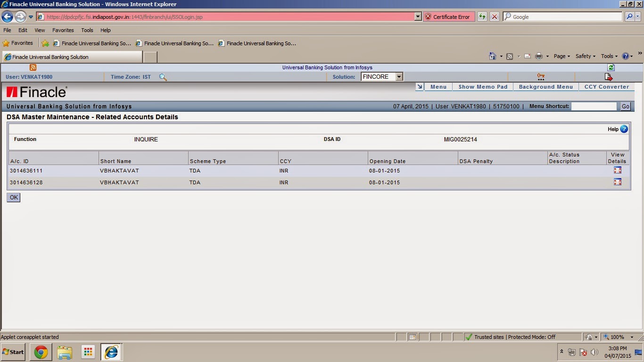The image size is (644, 362).
Task: Click the key icon to change password
Action: (x=540, y=76)
